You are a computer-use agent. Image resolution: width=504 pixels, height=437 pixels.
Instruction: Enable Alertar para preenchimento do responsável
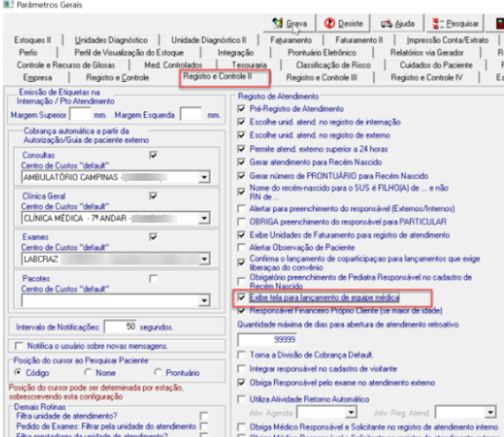pos(241,209)
